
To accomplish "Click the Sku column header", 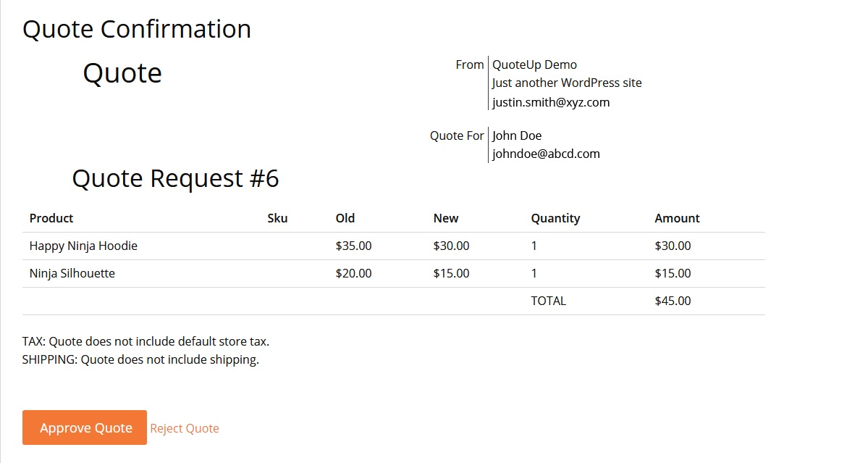I will pos(277,218).
